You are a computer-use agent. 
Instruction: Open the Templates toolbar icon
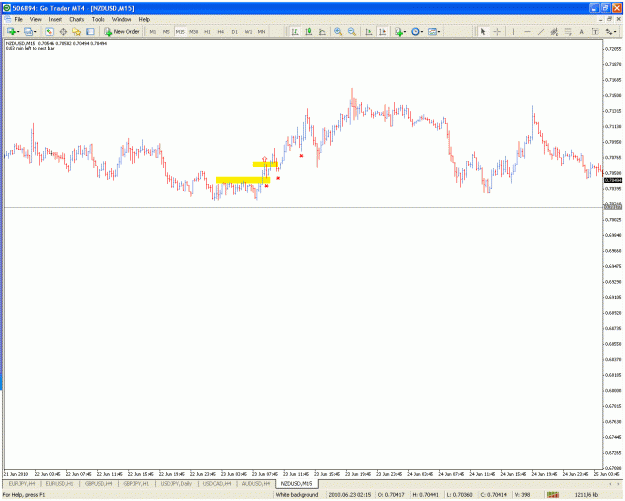pos(432,31)
